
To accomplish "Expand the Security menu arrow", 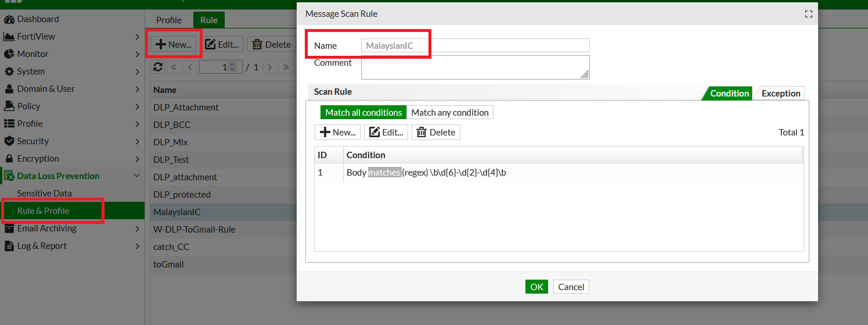I will [137, 141].
